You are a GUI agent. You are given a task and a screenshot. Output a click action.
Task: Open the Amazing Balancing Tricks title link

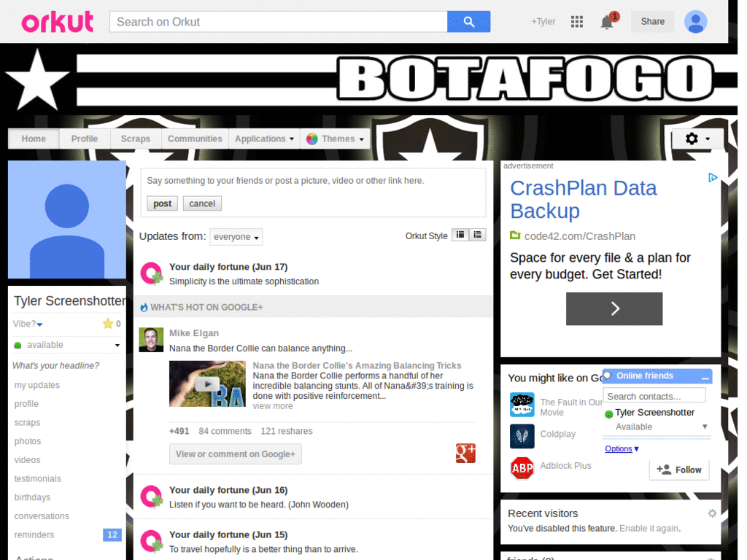357,365
